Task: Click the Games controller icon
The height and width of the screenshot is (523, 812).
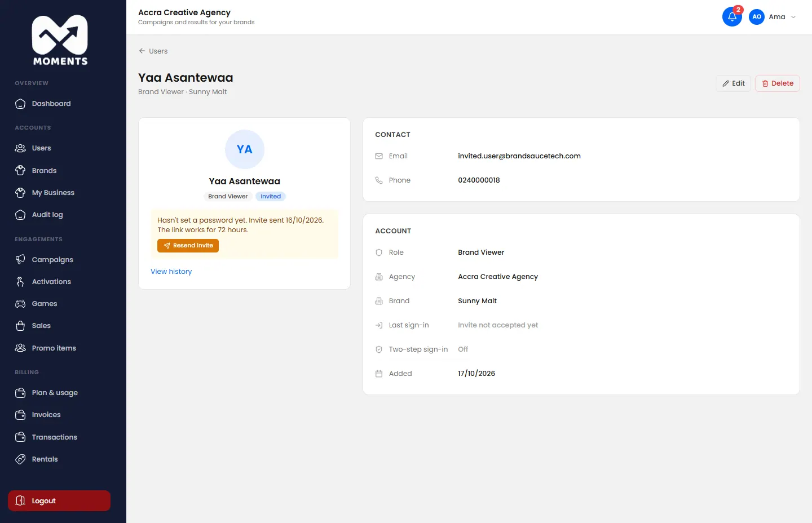Action: coord(20,304)
